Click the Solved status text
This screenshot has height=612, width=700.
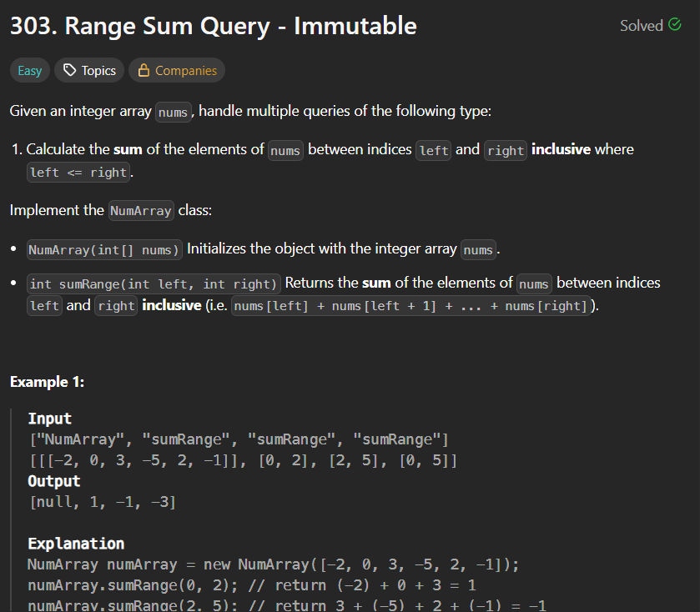pos(641,26)
